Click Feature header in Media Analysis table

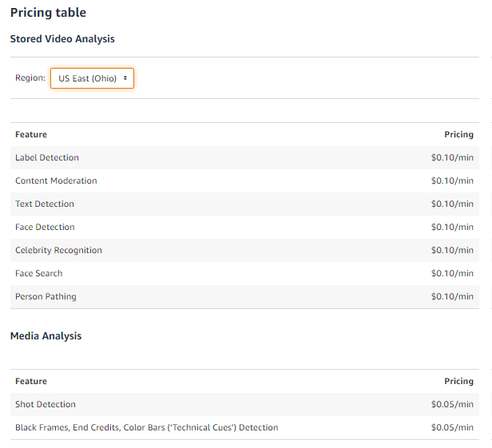[31, 381]
